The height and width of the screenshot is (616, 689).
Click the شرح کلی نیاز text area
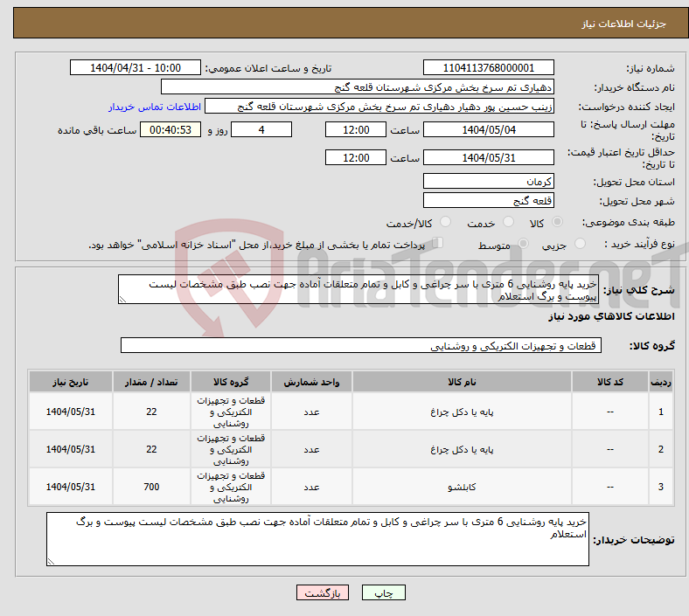point(358,289)
